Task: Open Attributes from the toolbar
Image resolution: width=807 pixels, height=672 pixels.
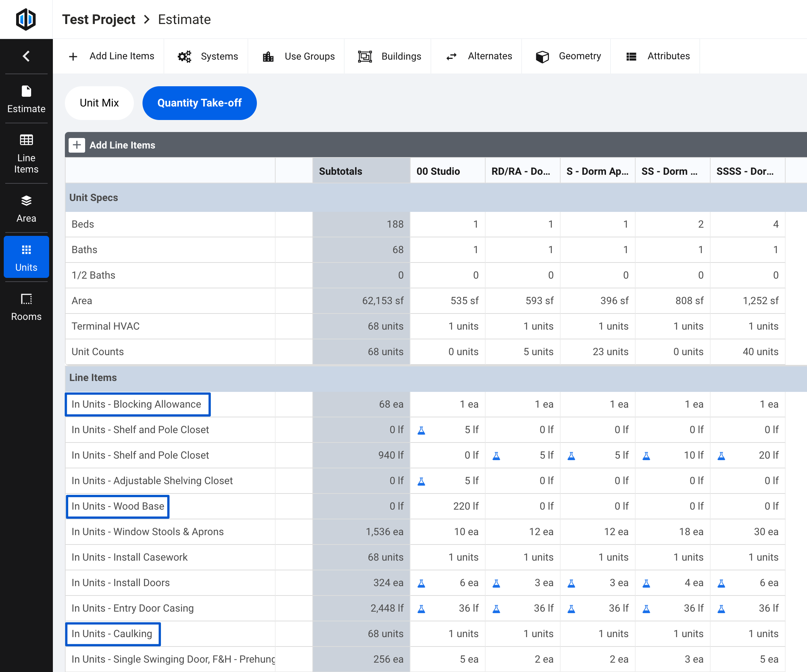Action: (655, 56)
